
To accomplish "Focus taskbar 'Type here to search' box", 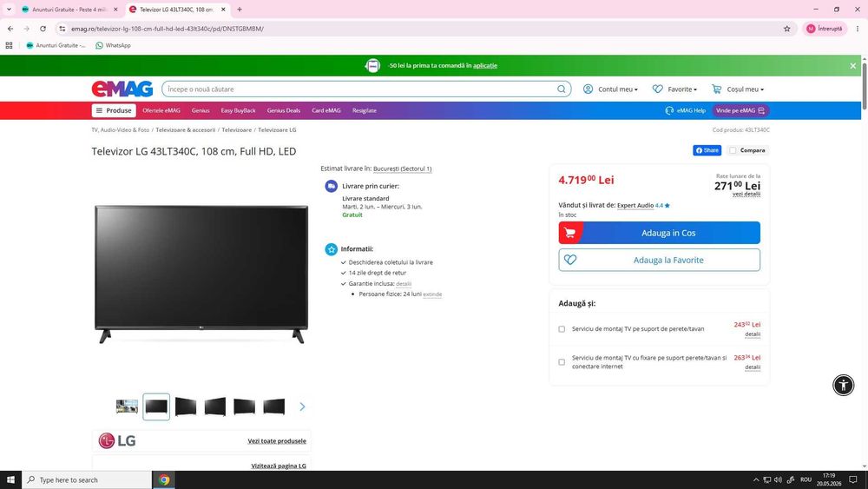I will [87, 479].
